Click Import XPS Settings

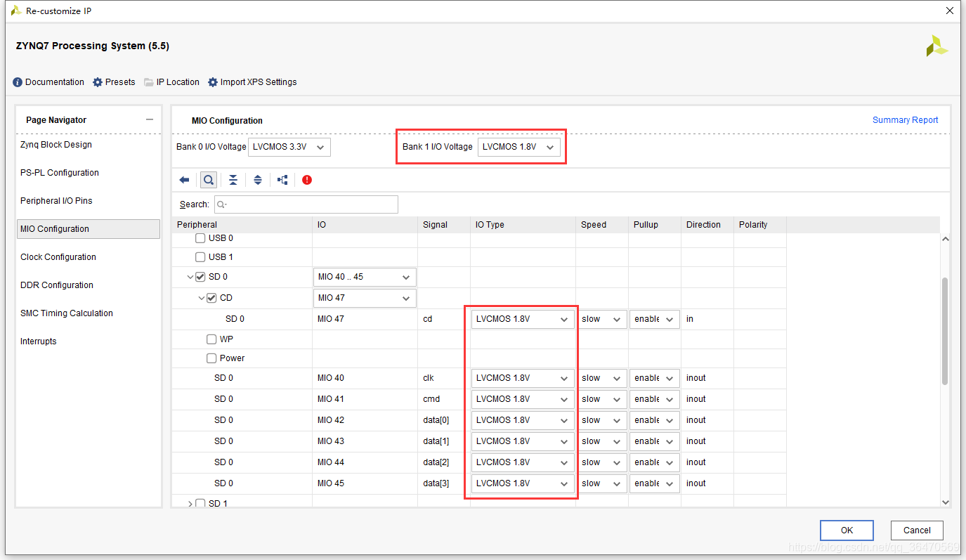(x=252, y=82)
